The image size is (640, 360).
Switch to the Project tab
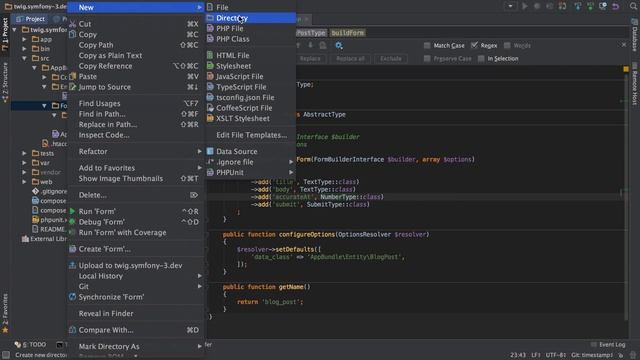pyautogui.click(x=30, y=19)
